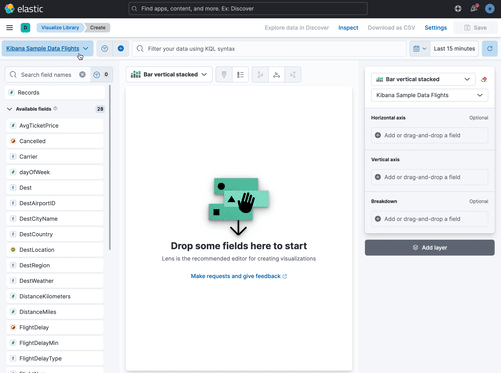The width and height of the screenshot is (501, 373).
Task: Click the FlightDelay boolean type icon
Action: click(x=13, y=327)
